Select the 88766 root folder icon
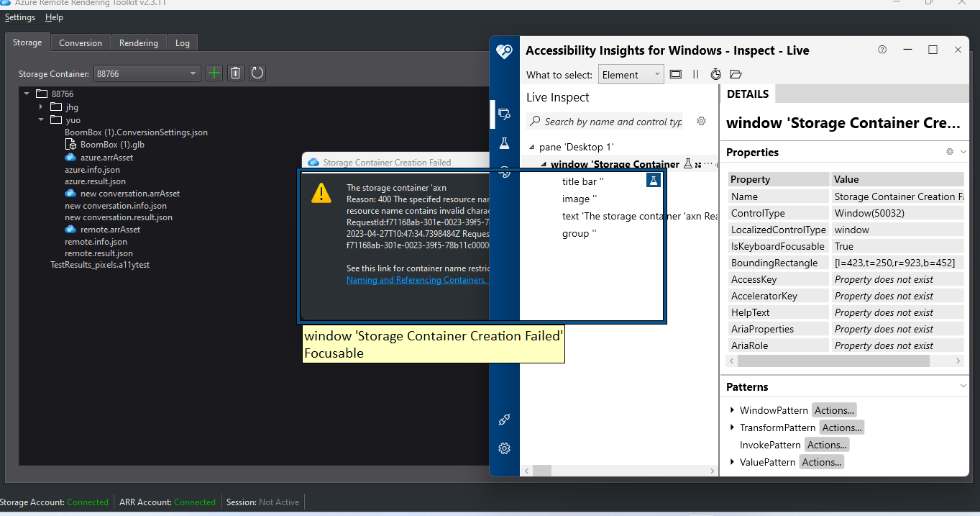The image size is (980, 516). (41, 94)
